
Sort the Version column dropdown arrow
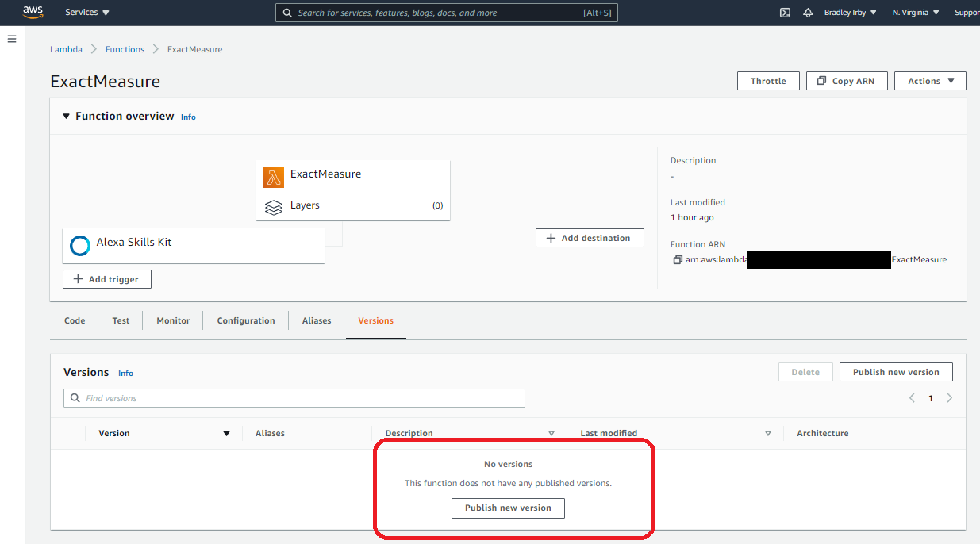point(226,434)
